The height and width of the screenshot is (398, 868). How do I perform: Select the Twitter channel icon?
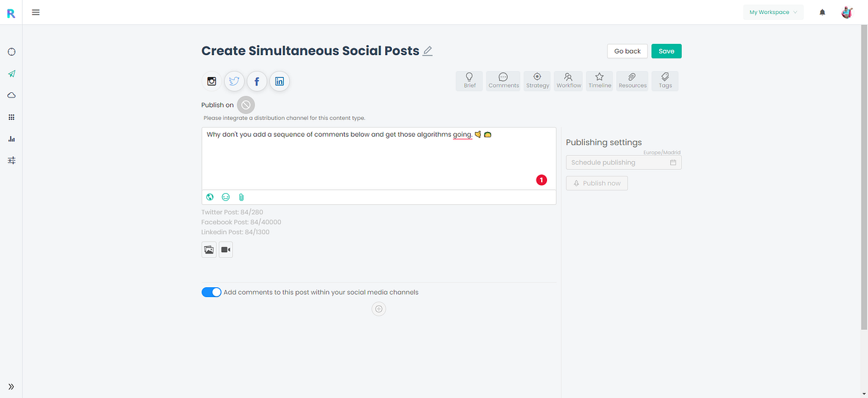234,82
